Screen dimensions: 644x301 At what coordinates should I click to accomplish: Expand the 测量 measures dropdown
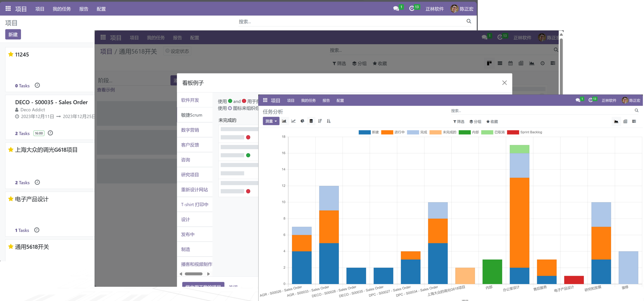271,121
